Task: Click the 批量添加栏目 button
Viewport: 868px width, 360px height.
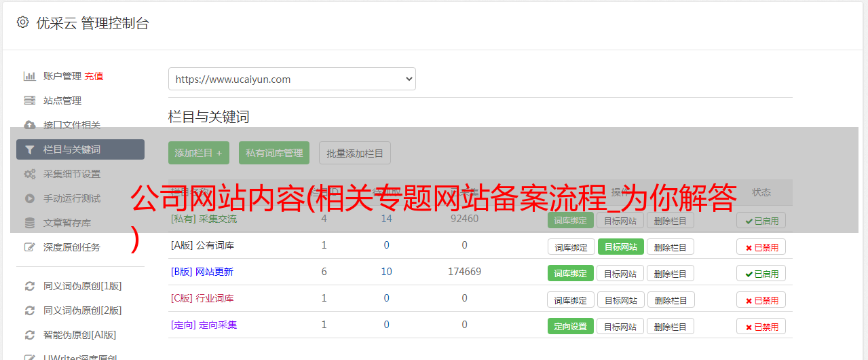Action: click(x=355, y=153)
